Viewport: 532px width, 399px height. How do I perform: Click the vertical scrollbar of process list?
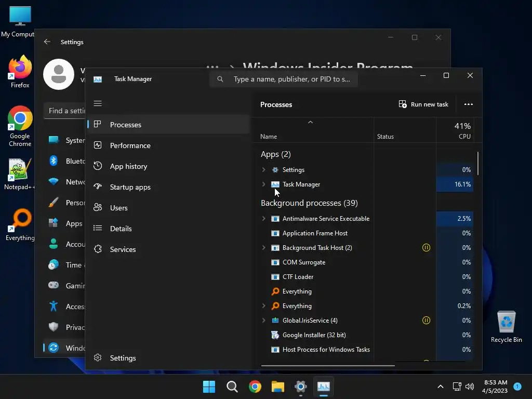(478, 164)
